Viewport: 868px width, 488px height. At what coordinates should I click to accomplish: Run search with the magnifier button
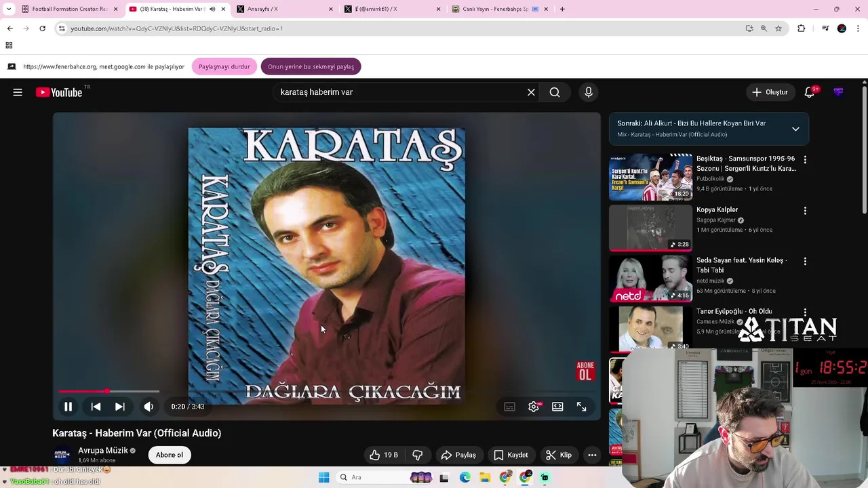(555, 92)
